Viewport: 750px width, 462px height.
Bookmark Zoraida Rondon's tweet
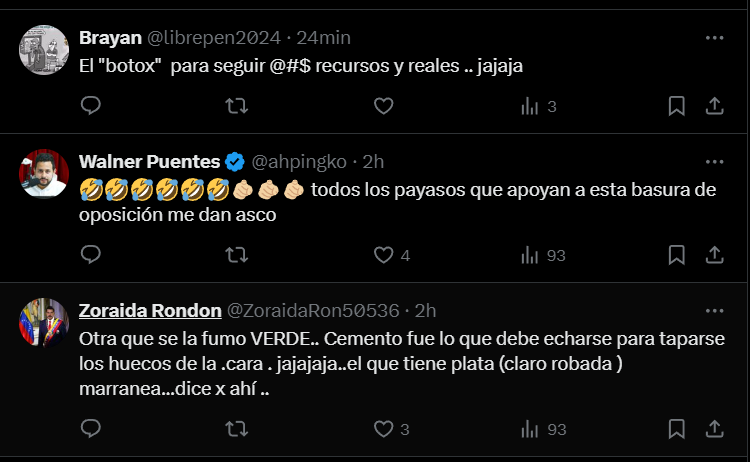[676, 429]
